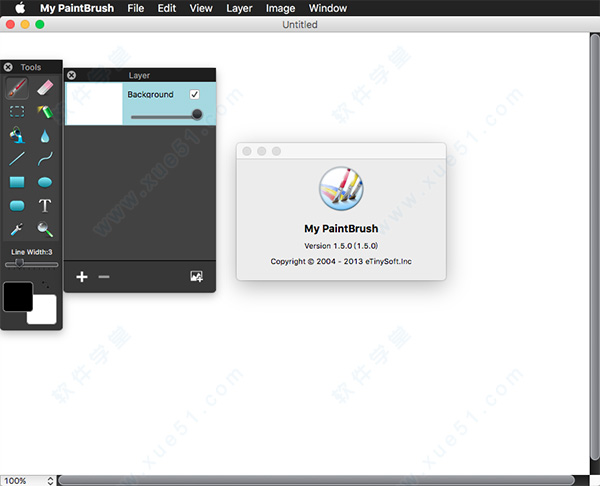Click the Line Width:3 label

pos(32,252)
